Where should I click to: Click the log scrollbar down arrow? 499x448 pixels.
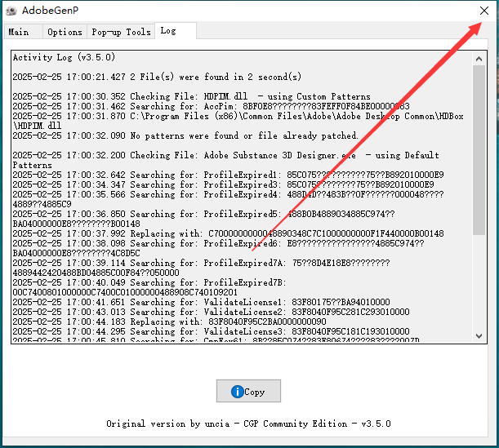(x=479, y=335)
